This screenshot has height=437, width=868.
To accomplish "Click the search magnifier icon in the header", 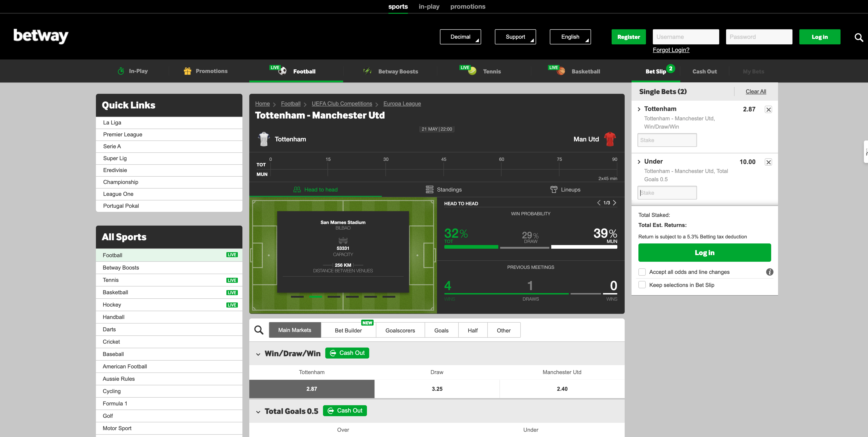I will (859, 37).
